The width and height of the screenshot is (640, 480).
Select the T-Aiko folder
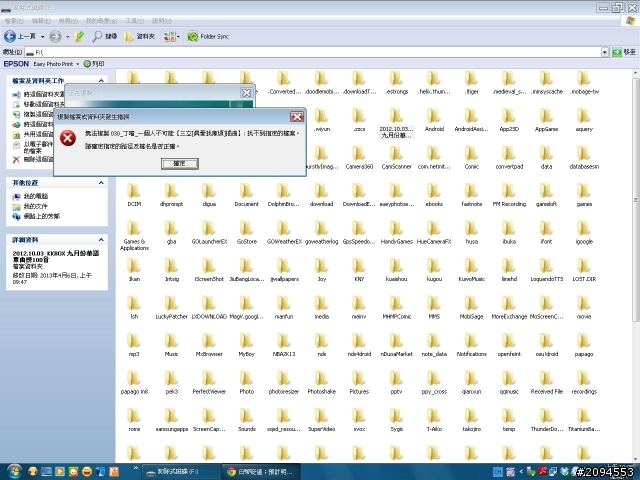[434, 420]
